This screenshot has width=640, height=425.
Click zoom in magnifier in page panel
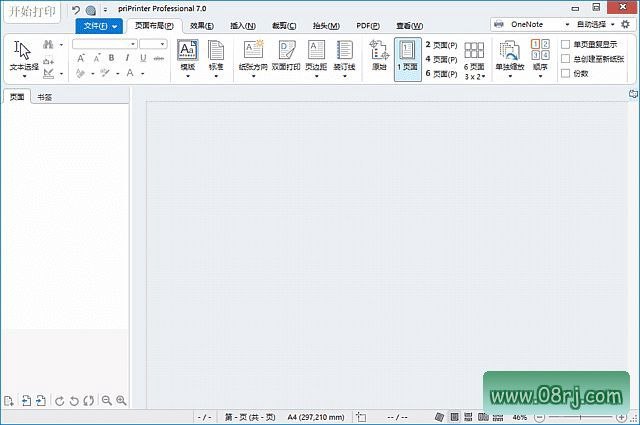coord(121,401)
